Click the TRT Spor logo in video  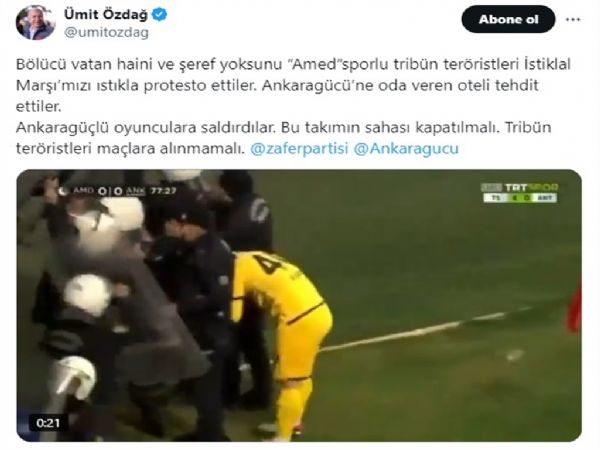(519, 188)
